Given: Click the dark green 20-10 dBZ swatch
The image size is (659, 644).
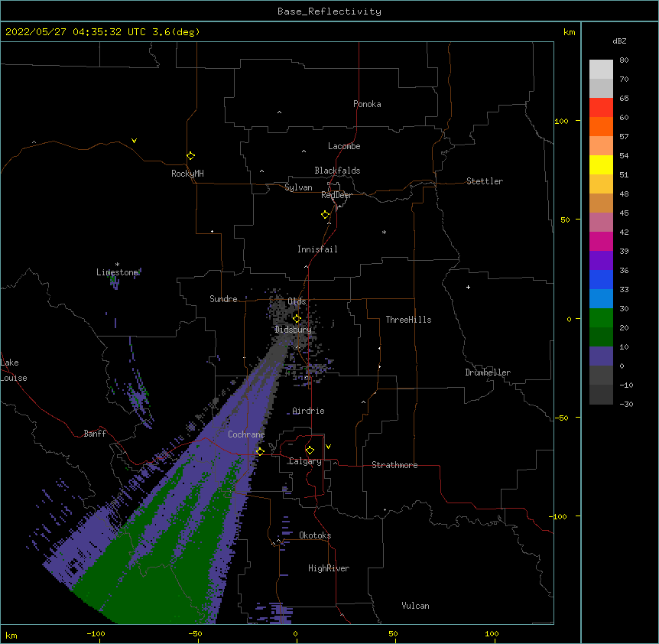Looking at the screenshot, I should click(601, 337).
